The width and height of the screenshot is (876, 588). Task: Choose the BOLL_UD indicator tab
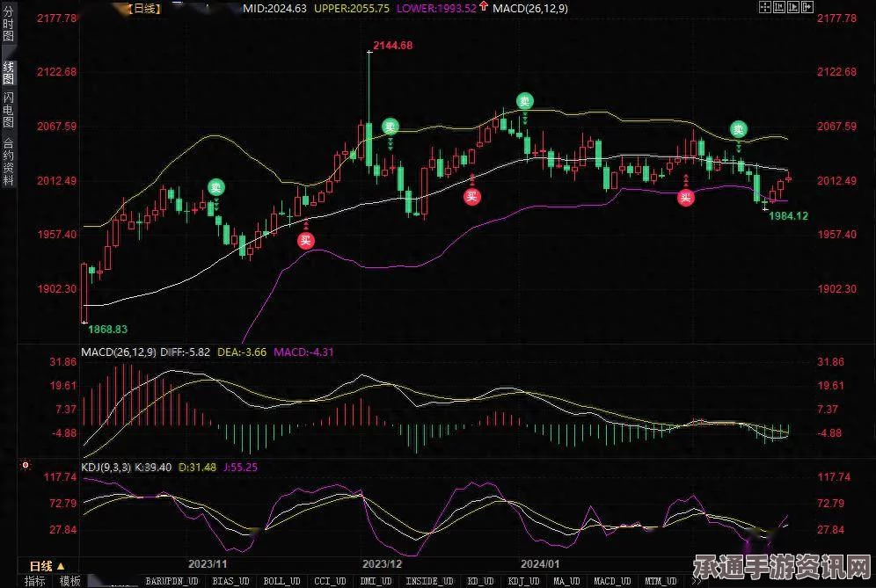(x=281, y=581)
